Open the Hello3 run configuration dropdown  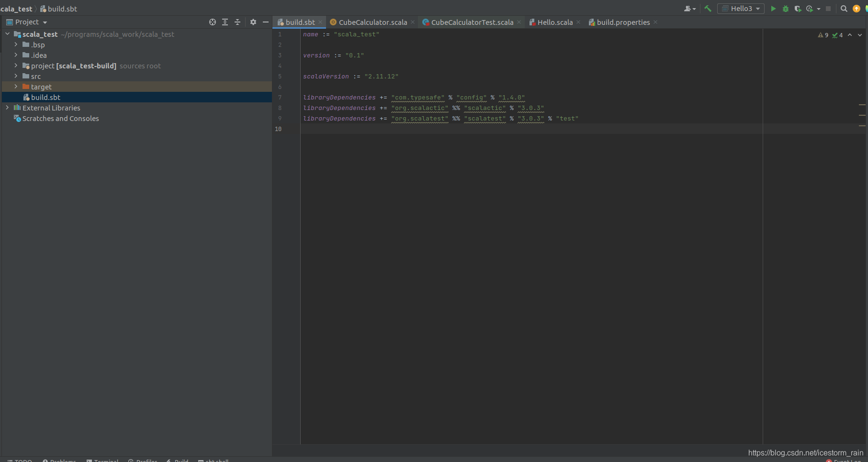tap(741, 9)
